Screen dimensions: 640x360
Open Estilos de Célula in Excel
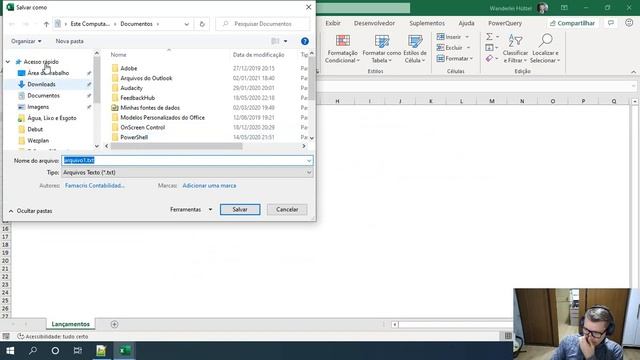[x=415, y=49]
